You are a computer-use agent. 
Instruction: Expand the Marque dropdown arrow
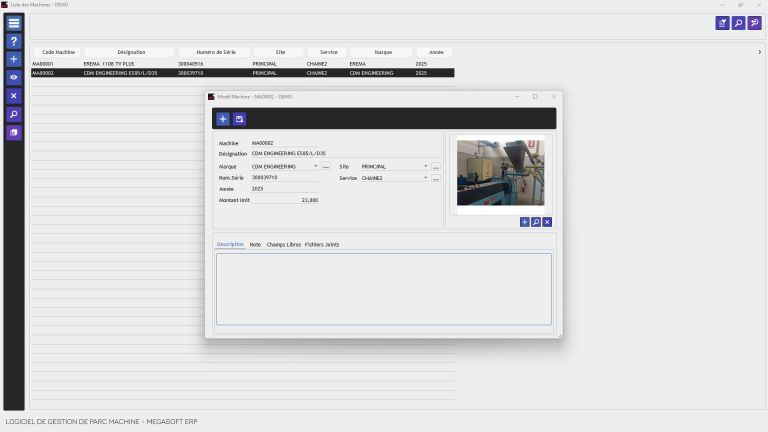click(x=315, y=167)
